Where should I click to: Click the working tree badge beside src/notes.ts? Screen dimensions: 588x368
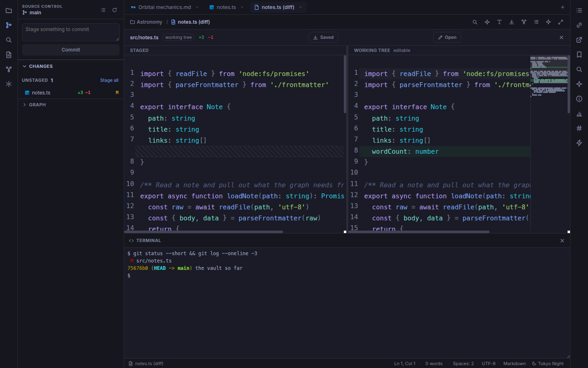178,37
